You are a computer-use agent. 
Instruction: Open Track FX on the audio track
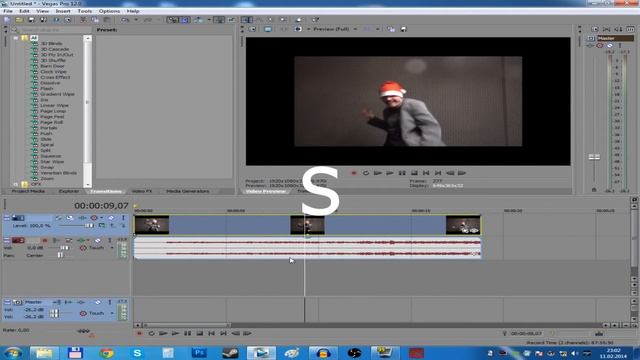pyautogui.click(x=81, y=240)
